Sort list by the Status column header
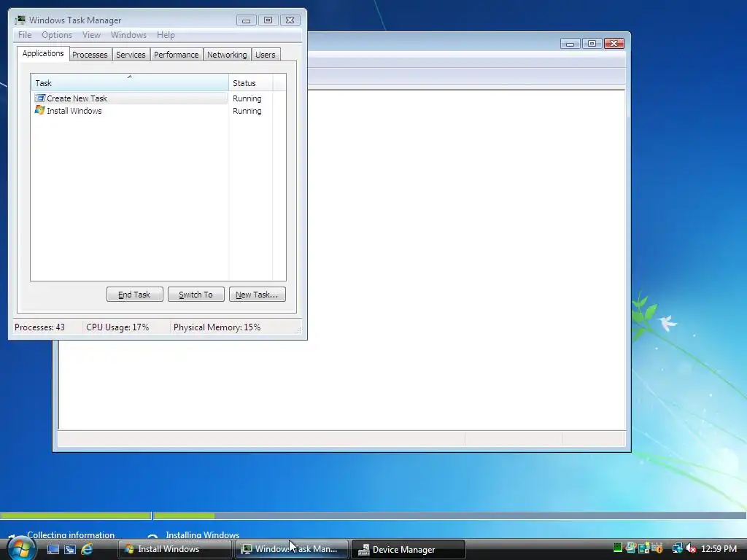Viewport: 747px width, 560px height. [251, 83]
